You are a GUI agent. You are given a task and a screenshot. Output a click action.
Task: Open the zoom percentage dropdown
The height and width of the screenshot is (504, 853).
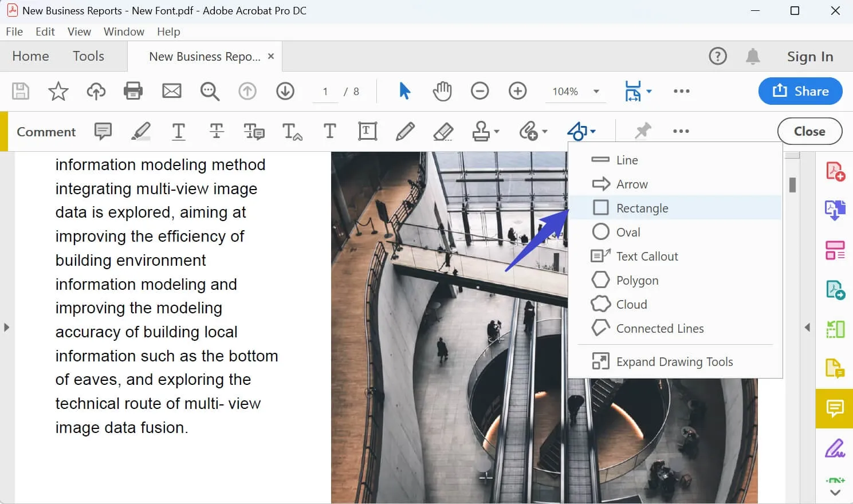tap(596, 91)
